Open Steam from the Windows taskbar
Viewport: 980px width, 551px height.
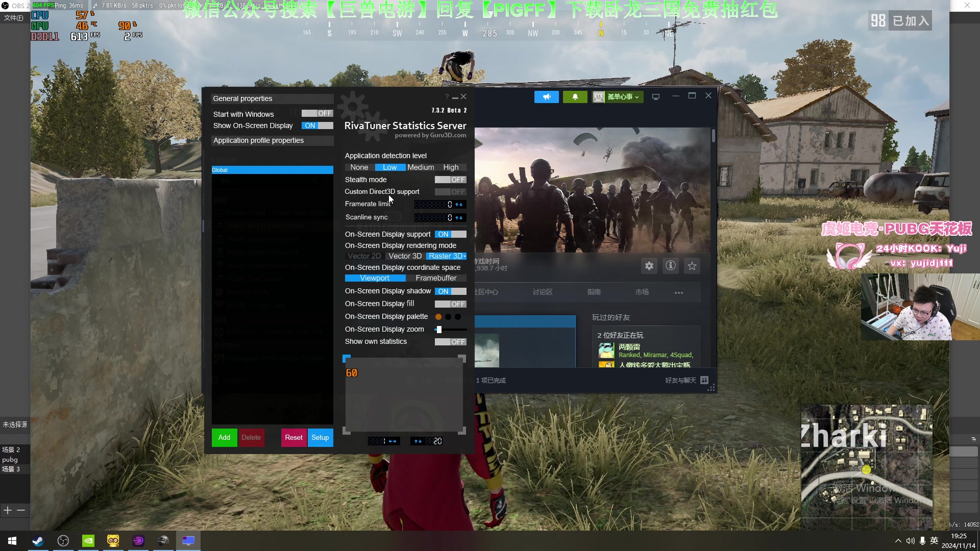click(x=38, y=541)
